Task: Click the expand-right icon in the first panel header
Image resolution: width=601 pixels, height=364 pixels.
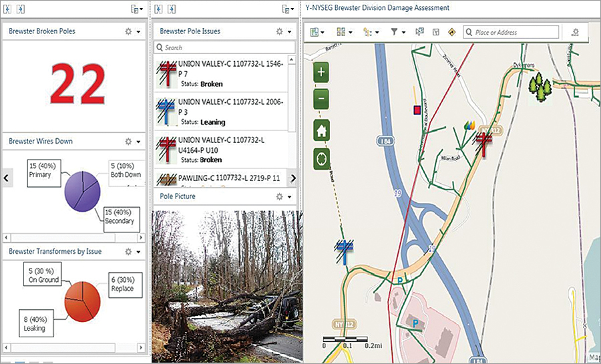Action: (21, 9)
